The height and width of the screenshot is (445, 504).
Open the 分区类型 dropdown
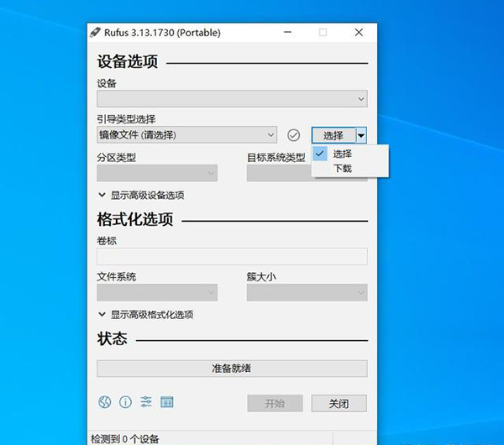pyautogui.click(x=157, y=173)
